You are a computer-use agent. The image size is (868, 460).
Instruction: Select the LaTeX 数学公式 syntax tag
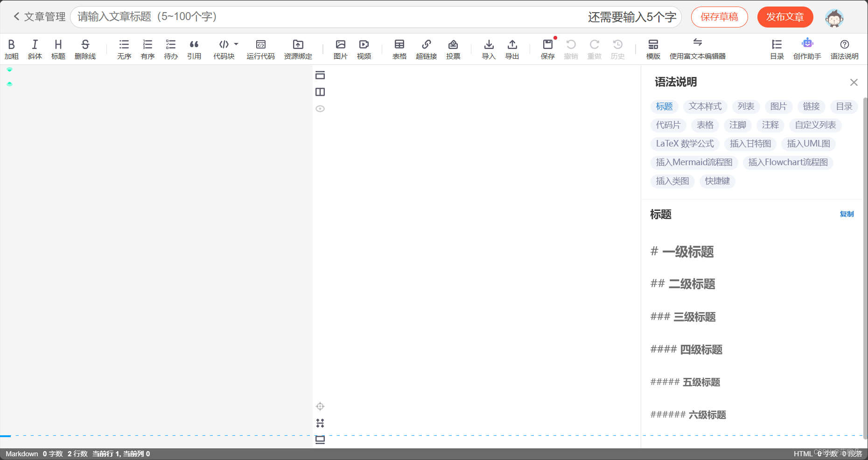684,144
